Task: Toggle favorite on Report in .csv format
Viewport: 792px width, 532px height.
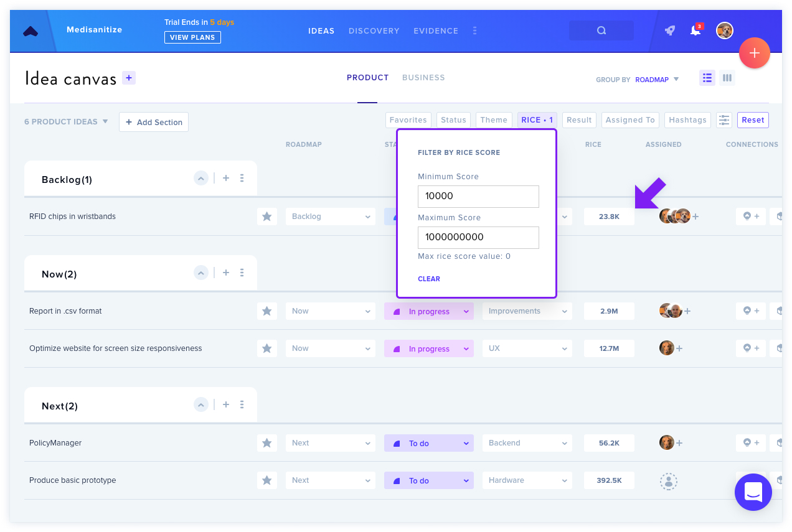Action: (266, 311)
